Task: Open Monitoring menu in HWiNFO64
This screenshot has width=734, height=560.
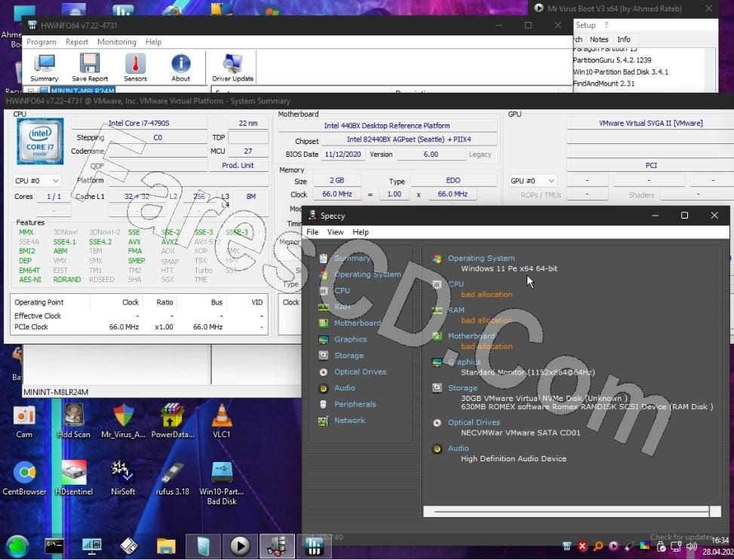Action: click(x=117, y=42)
